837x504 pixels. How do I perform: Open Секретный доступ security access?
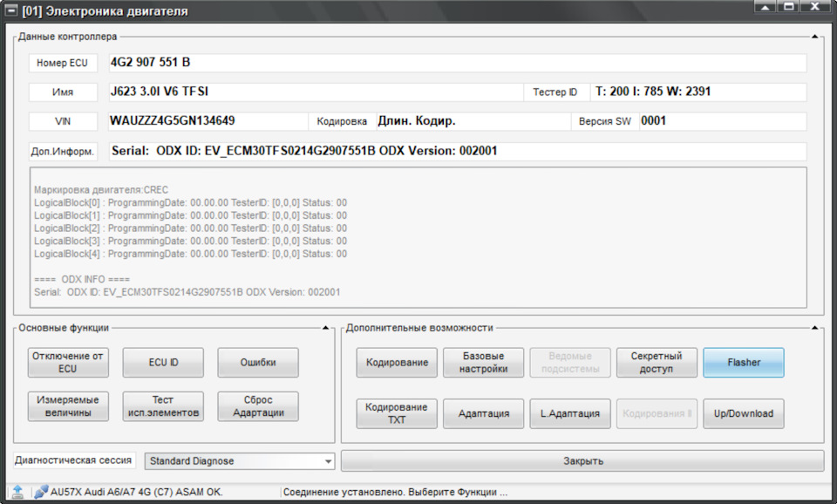click(x=656, y=362)
